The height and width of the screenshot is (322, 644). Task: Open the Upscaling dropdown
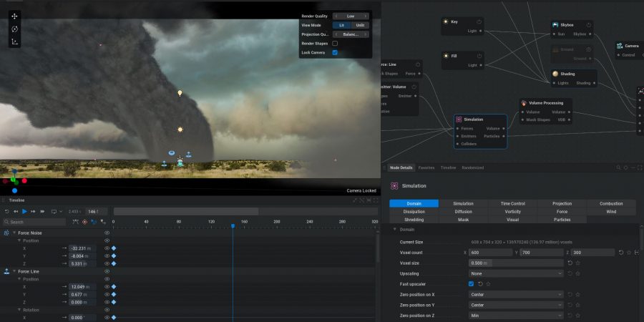click(515, 273)
